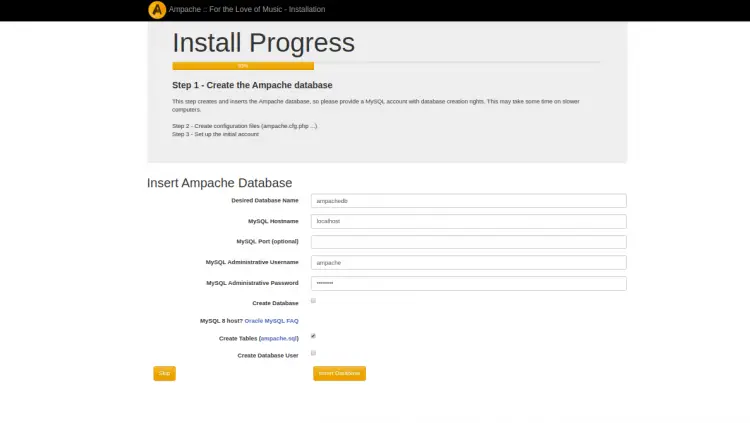
Task: Enable the Create Database checkbox
Action: pyautogui.click(x=313, y=301)
